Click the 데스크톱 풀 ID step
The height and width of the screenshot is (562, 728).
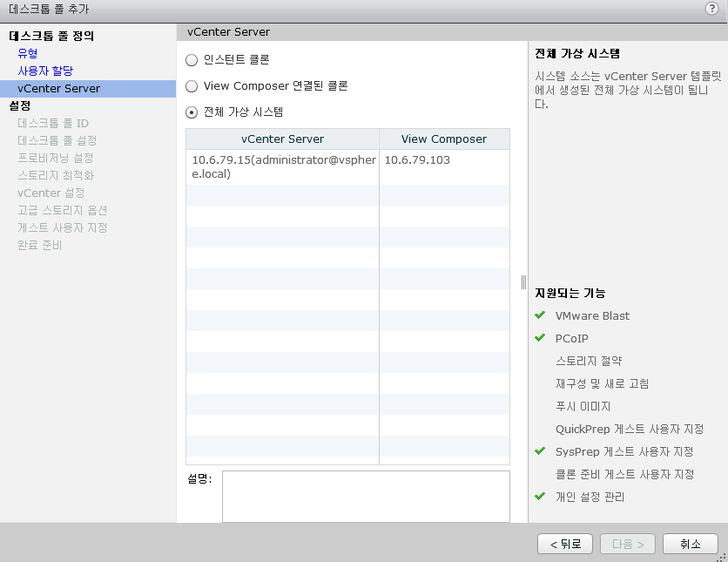point(53,124)
